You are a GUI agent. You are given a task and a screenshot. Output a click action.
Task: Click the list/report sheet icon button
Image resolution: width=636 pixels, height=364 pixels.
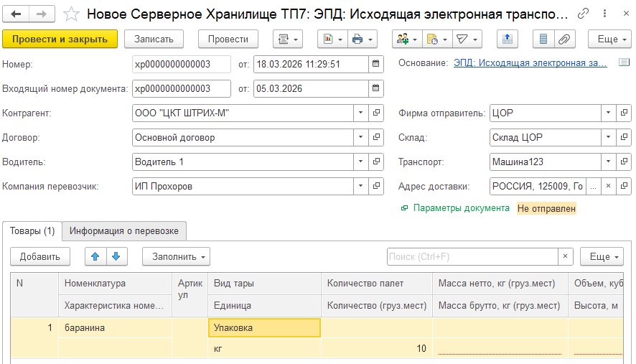(543, 39)
